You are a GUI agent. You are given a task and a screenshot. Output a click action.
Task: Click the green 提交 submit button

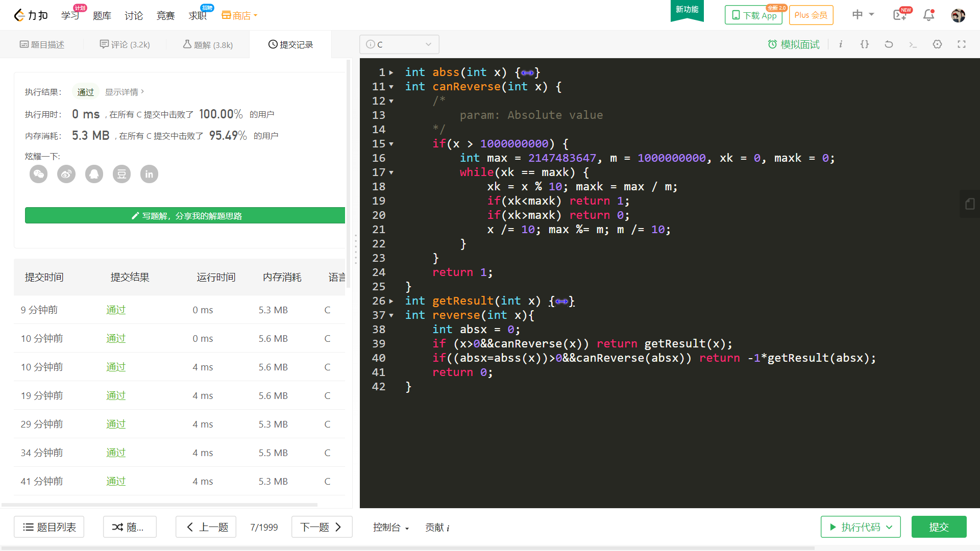coord(939,527)
